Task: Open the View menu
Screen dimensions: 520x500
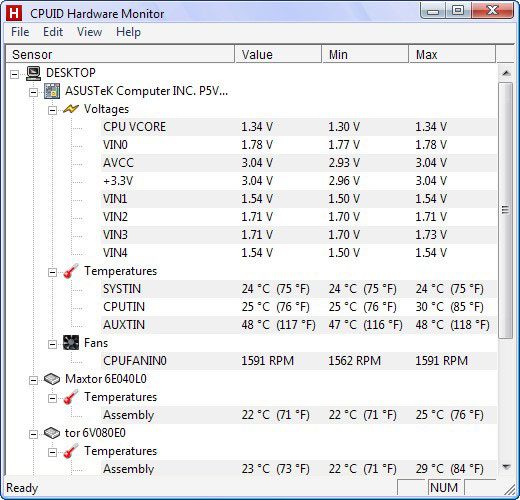Action: click(x=89, y=32)
